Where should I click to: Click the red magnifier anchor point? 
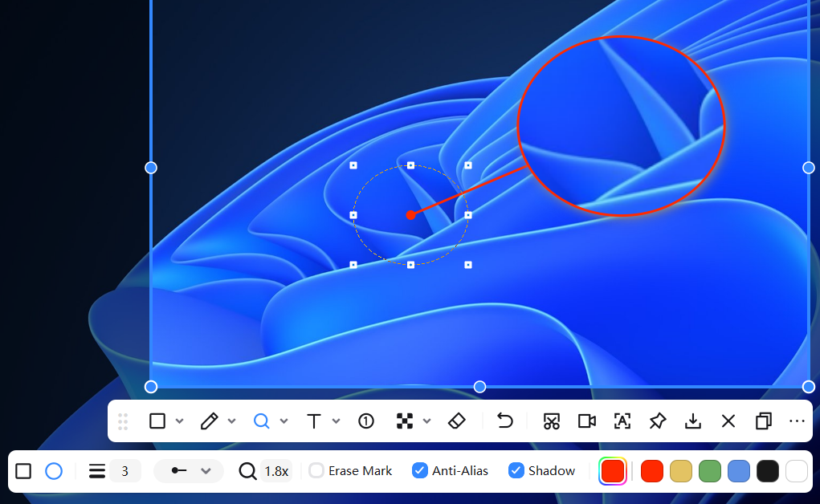click(x=410, y=215)
